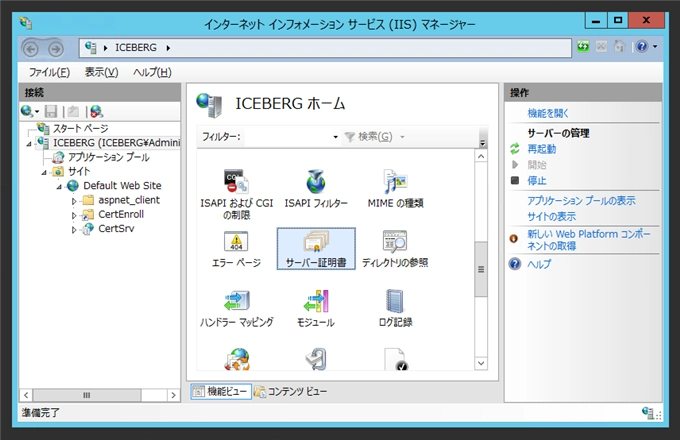This screenshot has width=680, height=440.
Task: Click 新しい Web Platform コンポーネントの取得 link
Action: coord(589,240)
